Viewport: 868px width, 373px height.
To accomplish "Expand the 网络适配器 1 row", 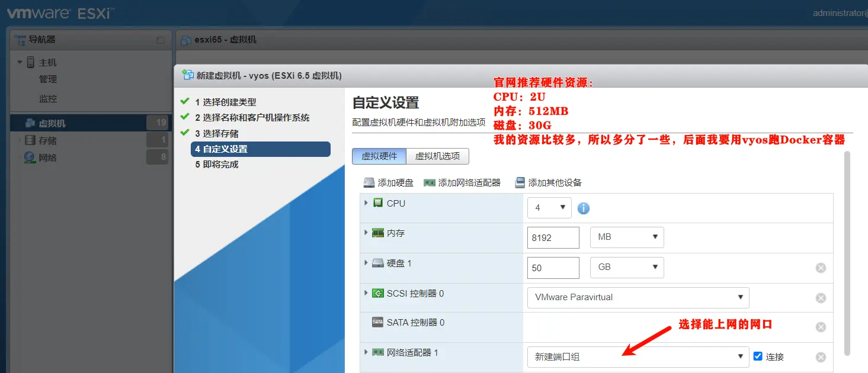I will click(366, 352).
